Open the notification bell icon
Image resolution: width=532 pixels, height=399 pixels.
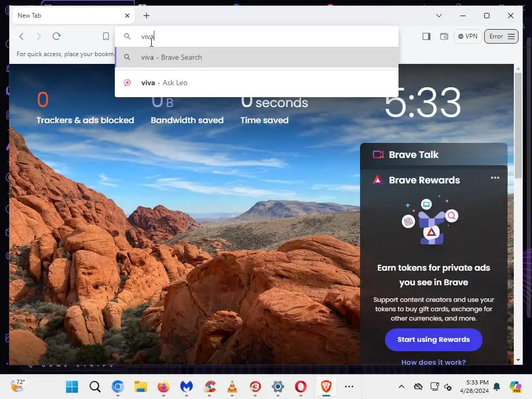(497, 387)
